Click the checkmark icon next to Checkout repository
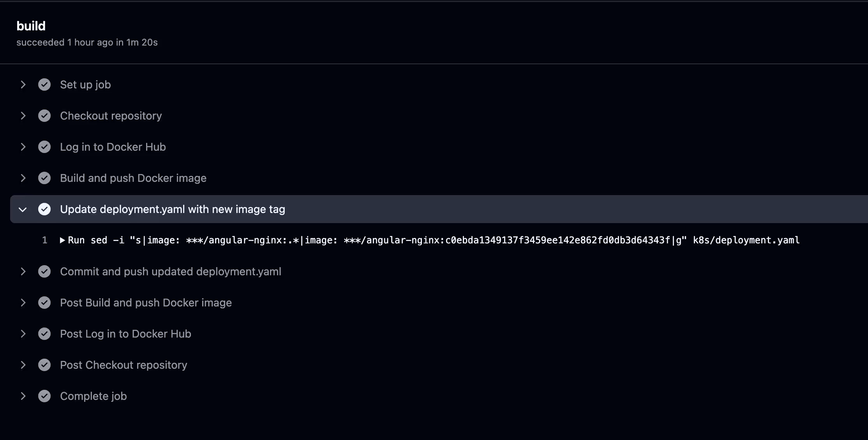This screenshot has width=868, height=440. click(x=44, y=116)
